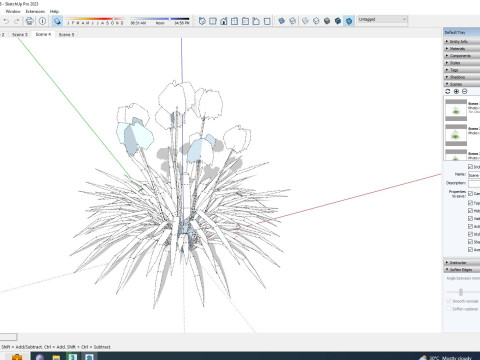The height and width of the screenshot is (360, 480).
Task: Expand the Entity Info panel
Action: click(462, 41)
